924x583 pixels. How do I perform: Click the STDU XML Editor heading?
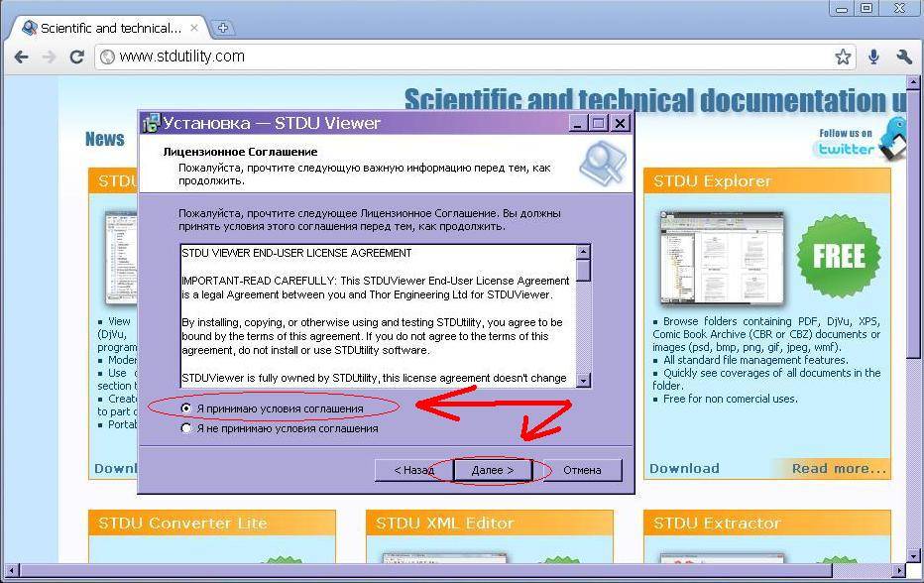(445, 523)
